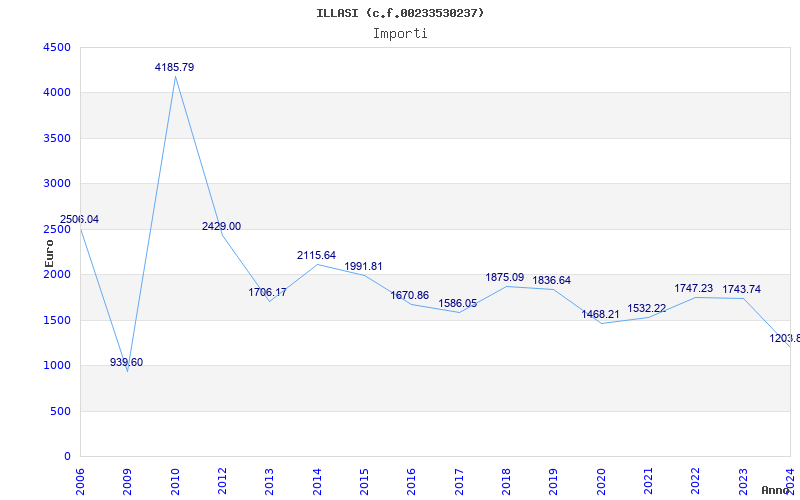800x500 pixels.
Task: Click the 1836.64 value label
Action: 552,281
